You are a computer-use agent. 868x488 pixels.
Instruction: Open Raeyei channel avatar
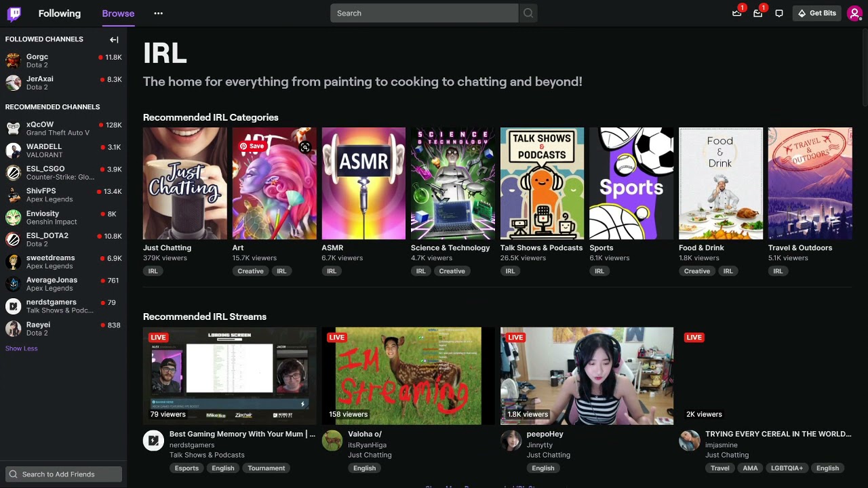13,329
